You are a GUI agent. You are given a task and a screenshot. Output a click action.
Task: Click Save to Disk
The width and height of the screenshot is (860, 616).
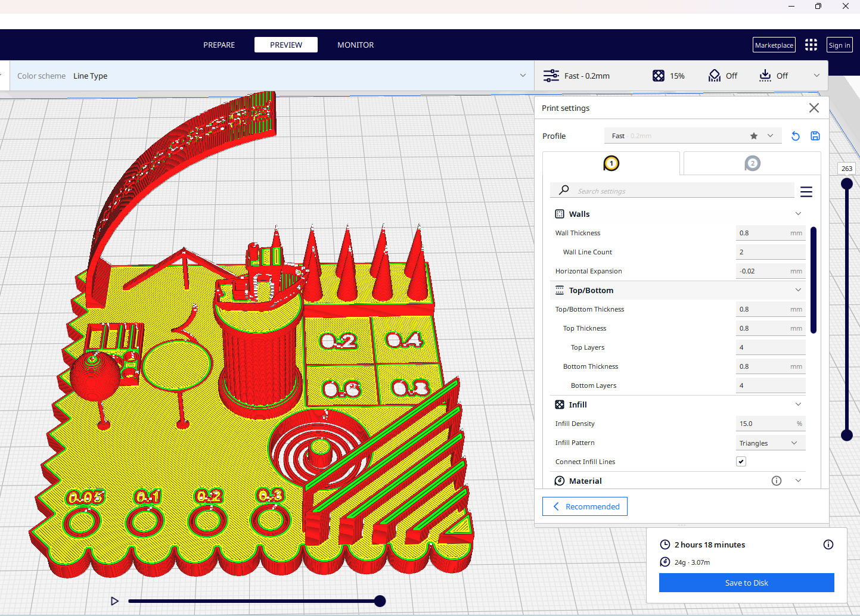(x=747, y=583)
